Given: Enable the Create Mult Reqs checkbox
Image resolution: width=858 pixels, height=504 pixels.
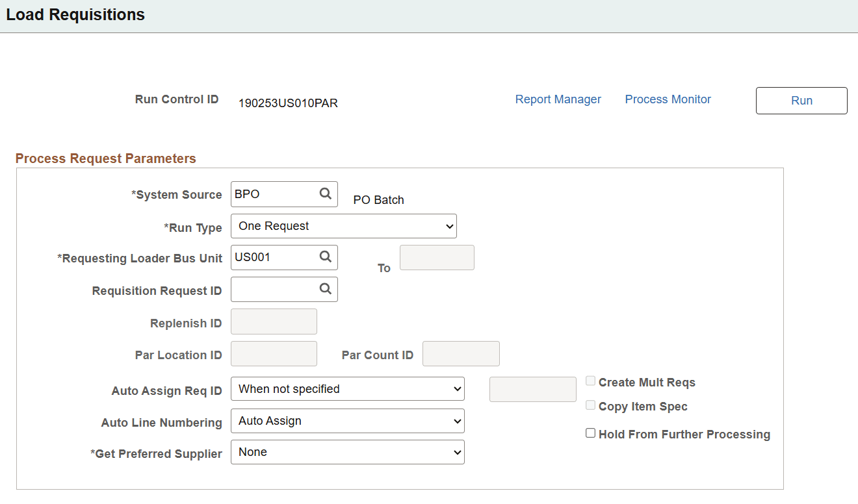Looking at the screenshot, I should pos(590,380).
